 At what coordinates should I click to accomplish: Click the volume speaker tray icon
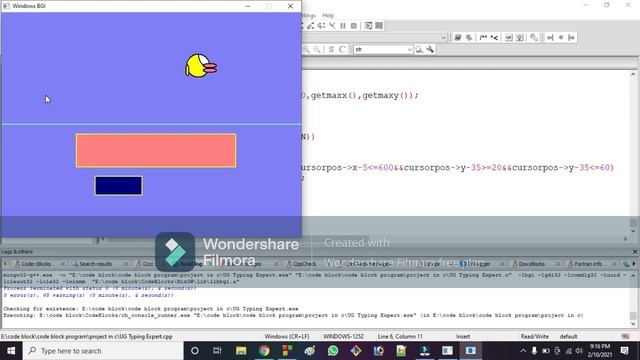coord(579,351)
